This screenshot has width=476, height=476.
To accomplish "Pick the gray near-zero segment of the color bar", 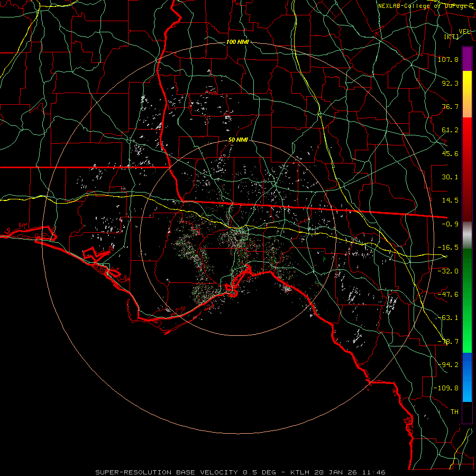I will [x=467, y=235].
